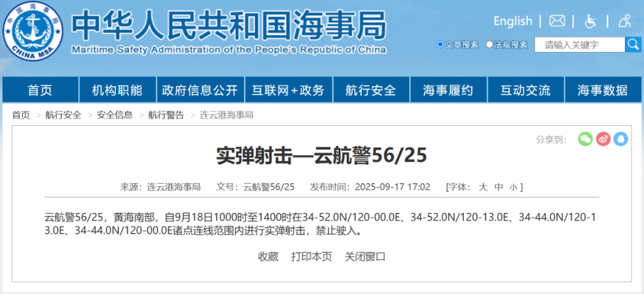The width and height of the screenshot is (644, 294).
Task: Go to 航行警告 breadcrumb link
Action: tap(166, 115)
